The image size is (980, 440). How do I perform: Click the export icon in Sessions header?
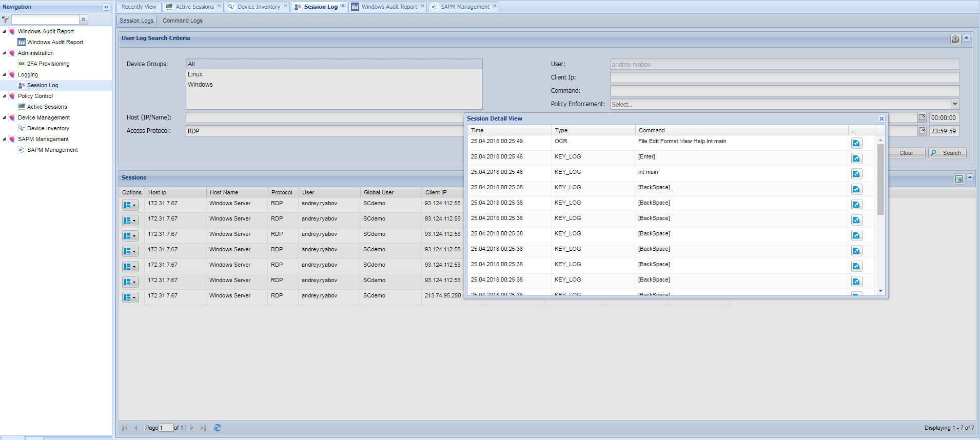[958, 178]
